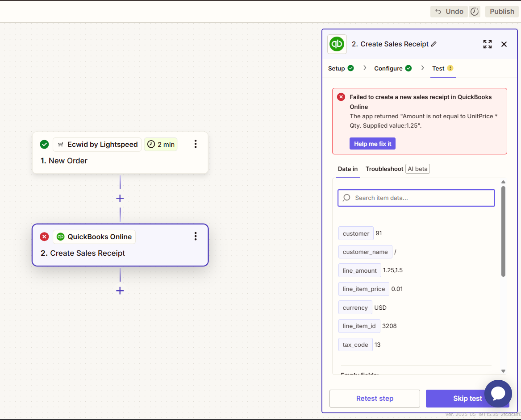Viewport: 521px width, 420px height.
Task: Click the data panel scrollbar thumb
Action: (x=504, y=231)
